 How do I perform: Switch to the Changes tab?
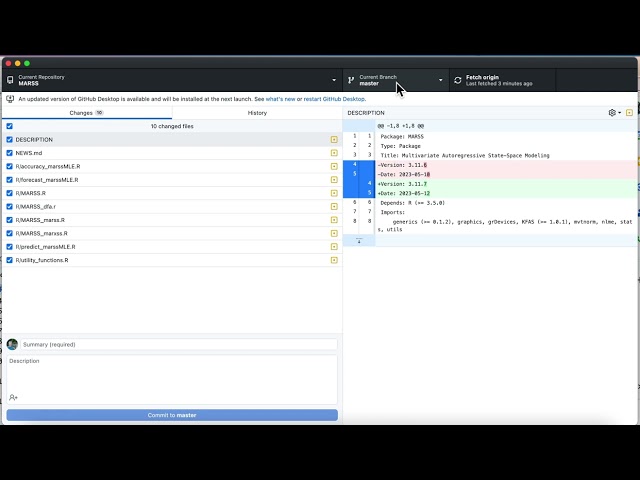click(87, 113)
